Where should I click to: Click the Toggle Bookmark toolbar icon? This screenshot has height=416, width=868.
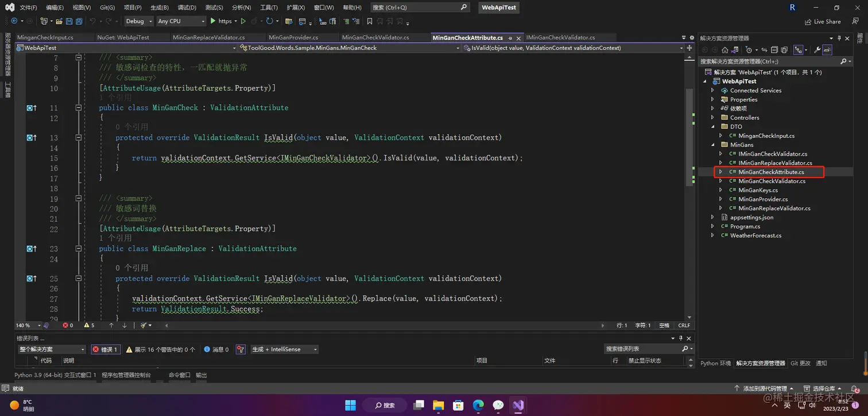coord(370,21)
